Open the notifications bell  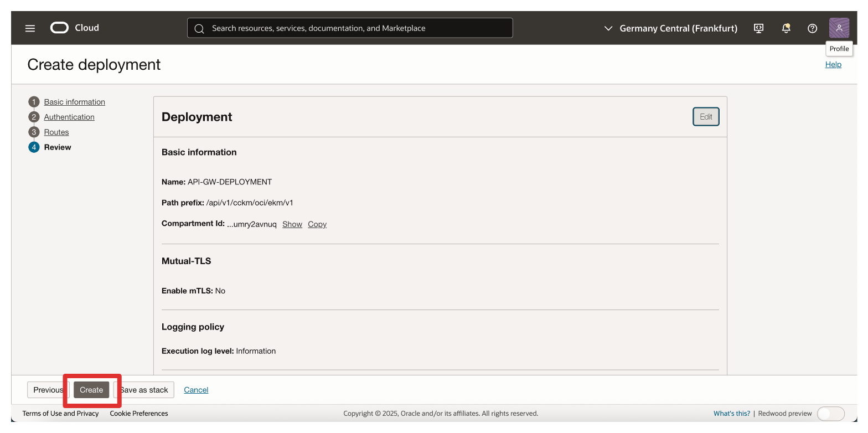pyautogui.click(x=786, y=28)
